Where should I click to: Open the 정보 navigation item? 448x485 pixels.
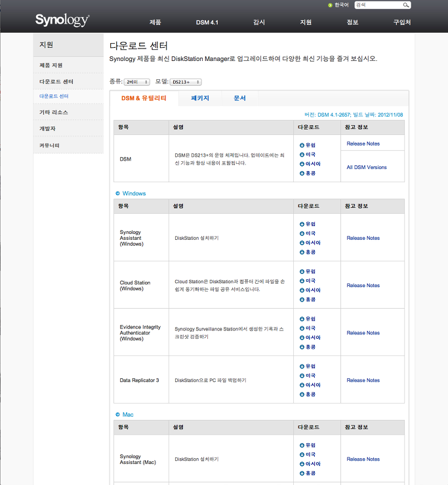click(x=353, y=22)
